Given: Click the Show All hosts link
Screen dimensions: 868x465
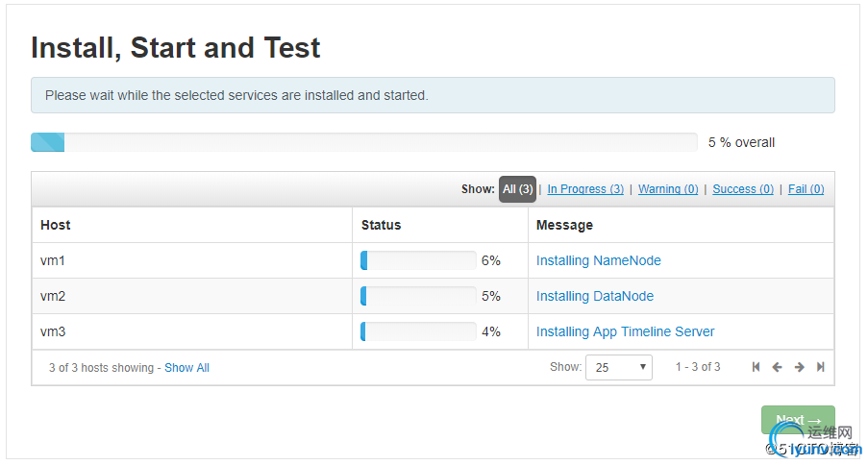Looking at the screenshot, I should [x=186, y=368].
